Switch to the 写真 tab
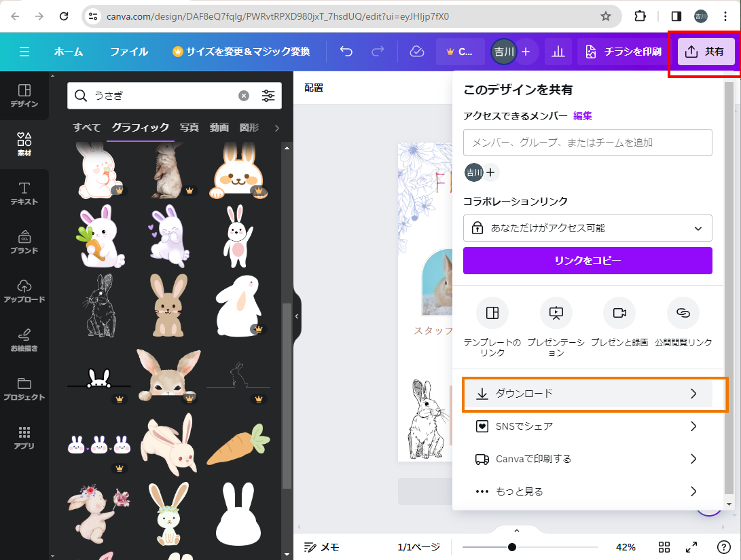Screen dimensions: 741x560 coord(189,128)
